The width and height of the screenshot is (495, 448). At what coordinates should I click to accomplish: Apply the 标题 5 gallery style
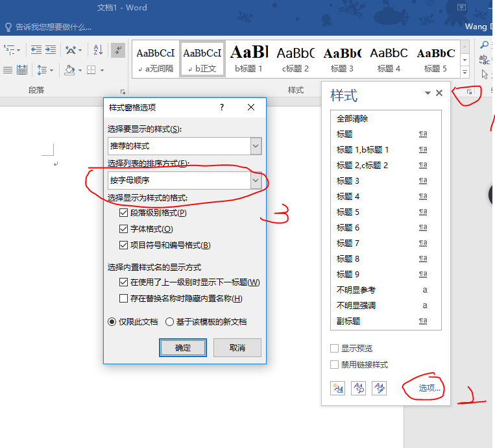click(x=436, y=59)
